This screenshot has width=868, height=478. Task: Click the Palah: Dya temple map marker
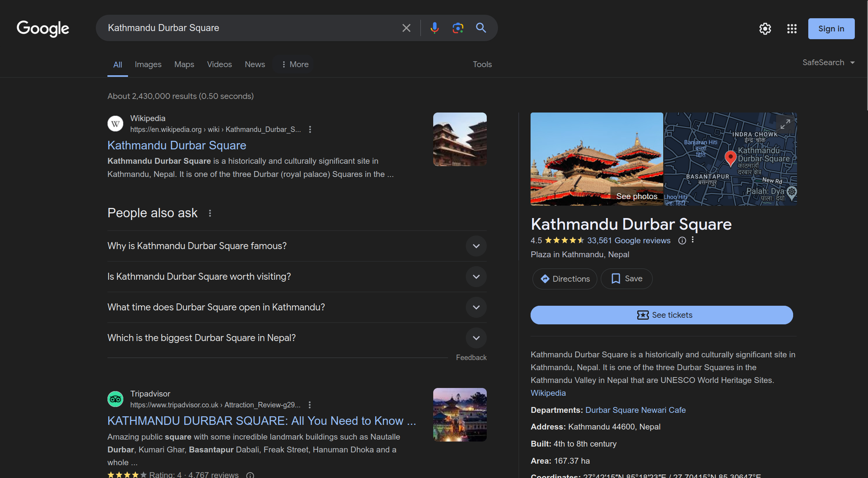[792, 193]
